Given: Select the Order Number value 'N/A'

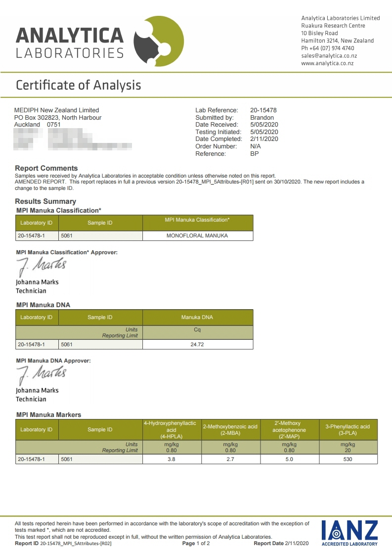Looking at the screenshot, I should point(256,146).
